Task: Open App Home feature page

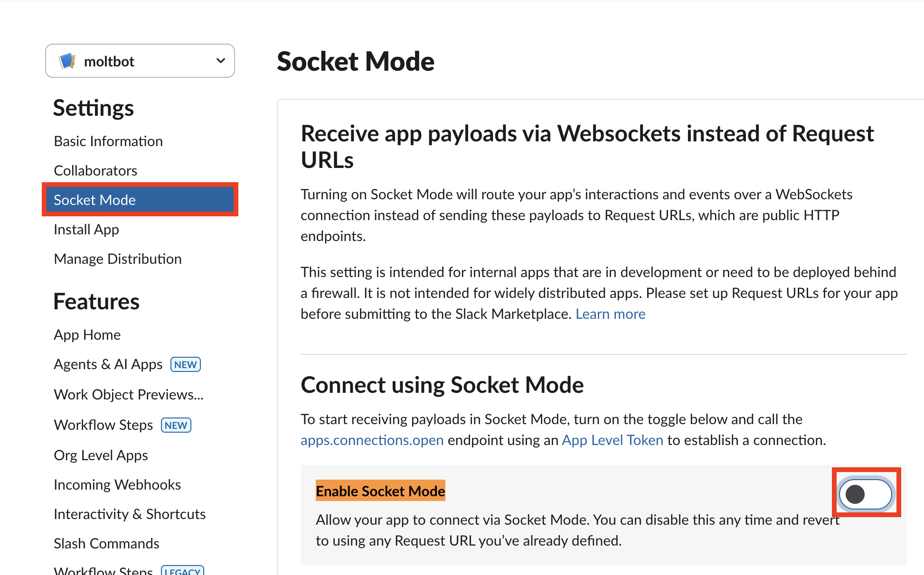Action: coord(87,335)
